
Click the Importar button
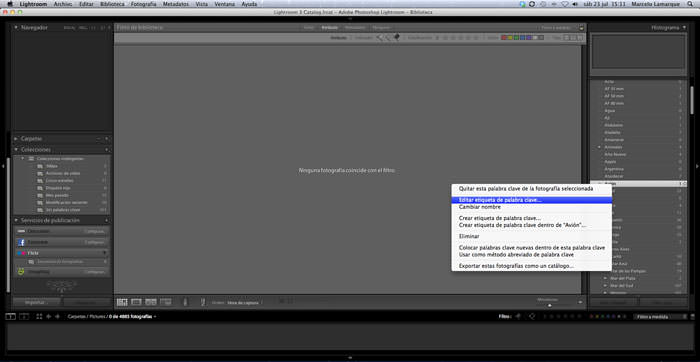36,302
